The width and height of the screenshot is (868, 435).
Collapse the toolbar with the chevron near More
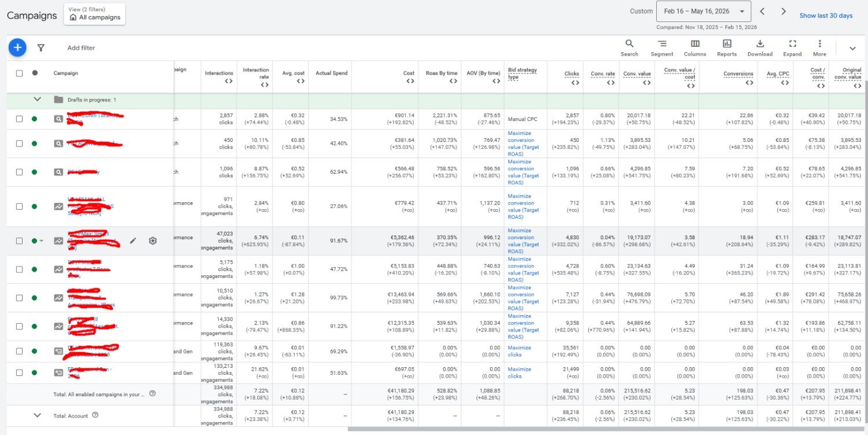click(852, 49)
